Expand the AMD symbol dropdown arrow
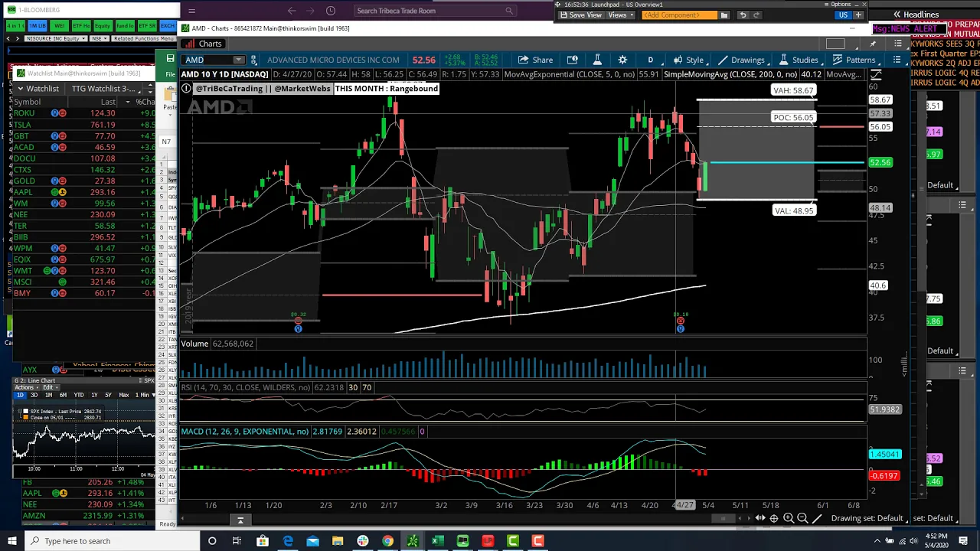This screenshot has height=551, width=980. tap(239, 60)
